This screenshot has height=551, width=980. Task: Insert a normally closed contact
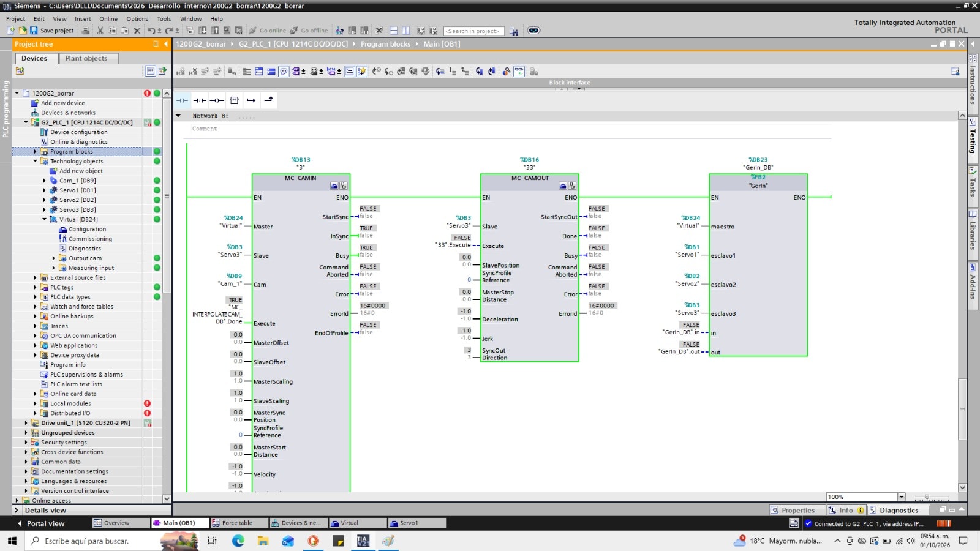tap(200, 100)
